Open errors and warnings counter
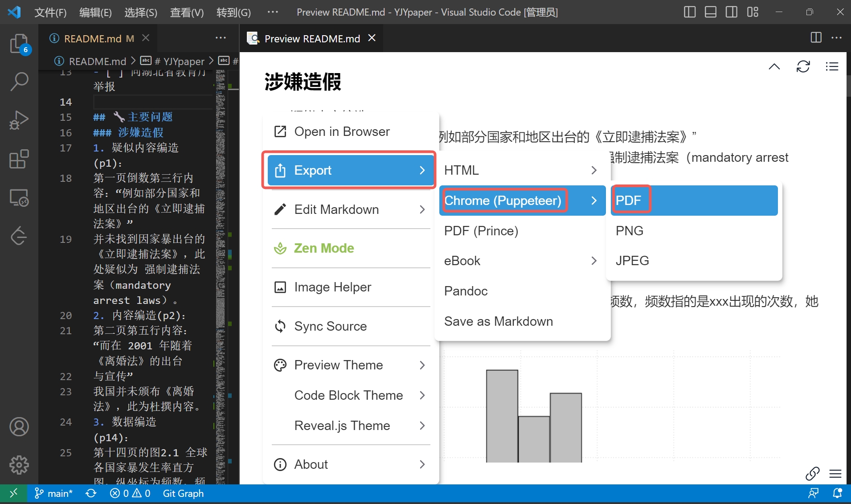Screen dimensions: 851x504 (130, 493)
